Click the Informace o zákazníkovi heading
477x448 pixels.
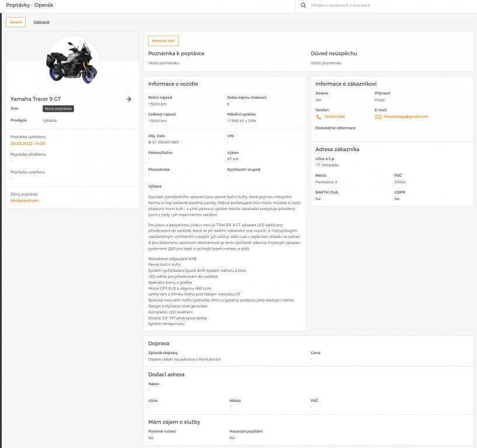346,83
